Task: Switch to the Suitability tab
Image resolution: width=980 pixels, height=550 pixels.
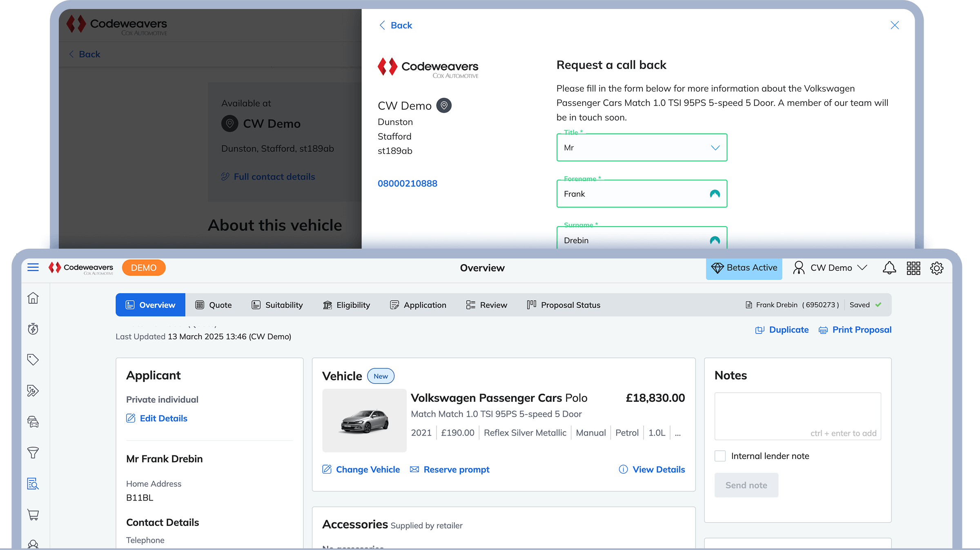Action: click(x=277, y=305)
